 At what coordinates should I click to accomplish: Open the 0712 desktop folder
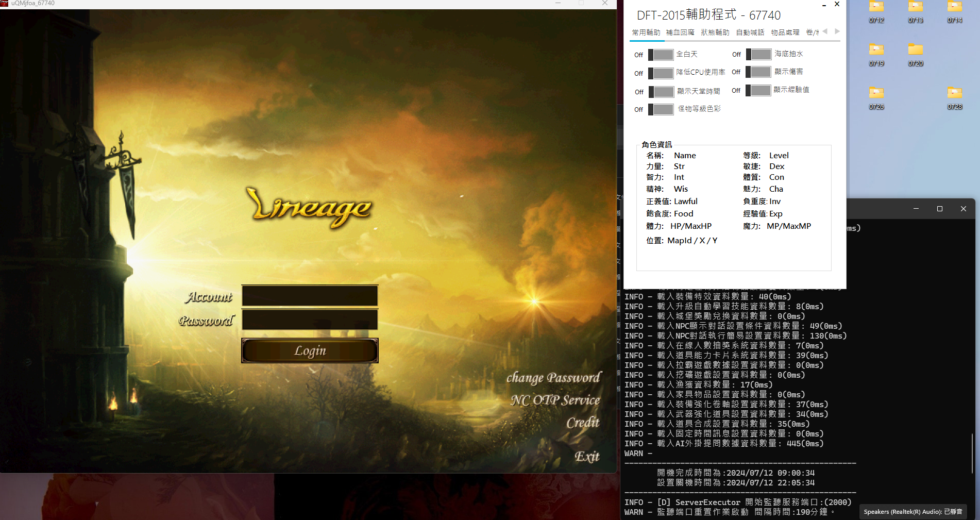(876, 12)
